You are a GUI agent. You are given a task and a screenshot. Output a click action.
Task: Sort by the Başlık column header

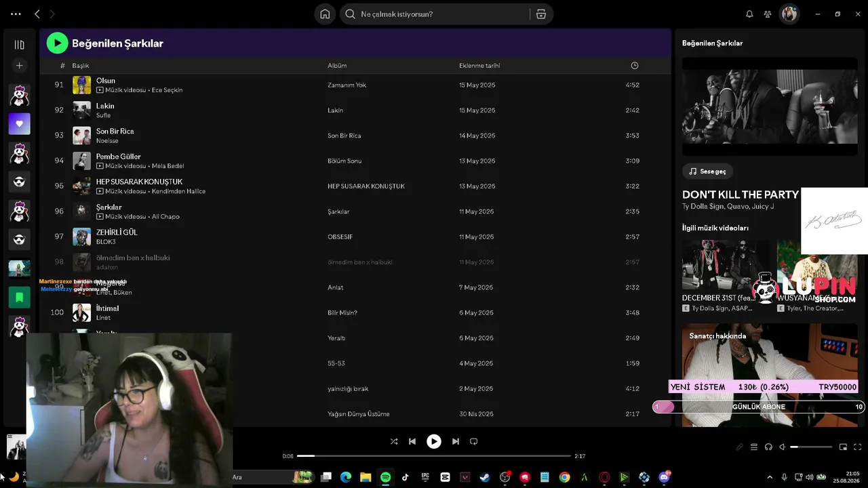pyautogui.click(x=81, y=66)
